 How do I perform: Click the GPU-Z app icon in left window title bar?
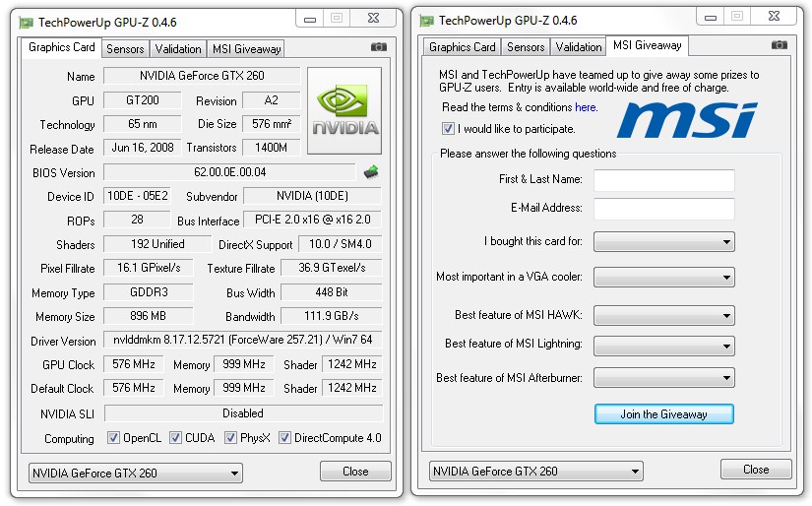(26, 23)
